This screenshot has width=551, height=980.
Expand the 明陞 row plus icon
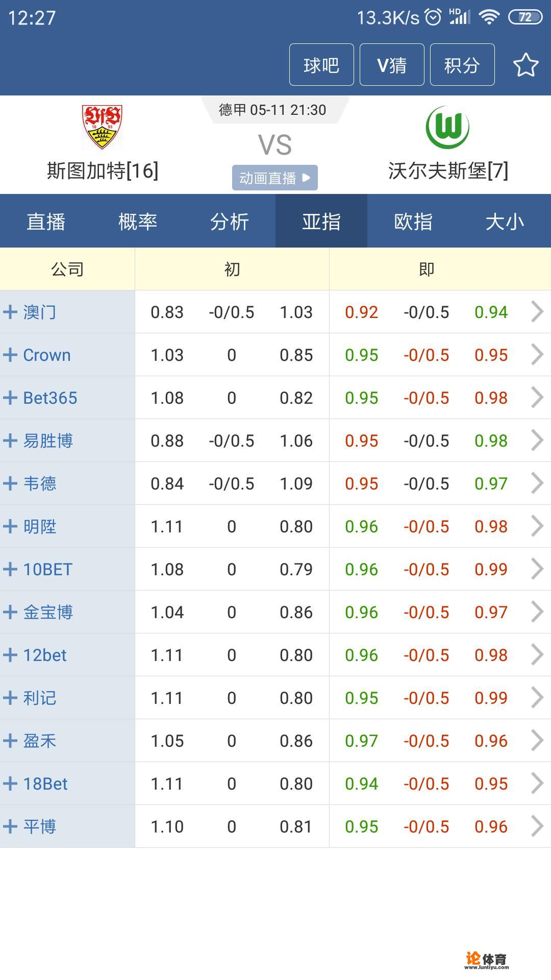(10, 526)
